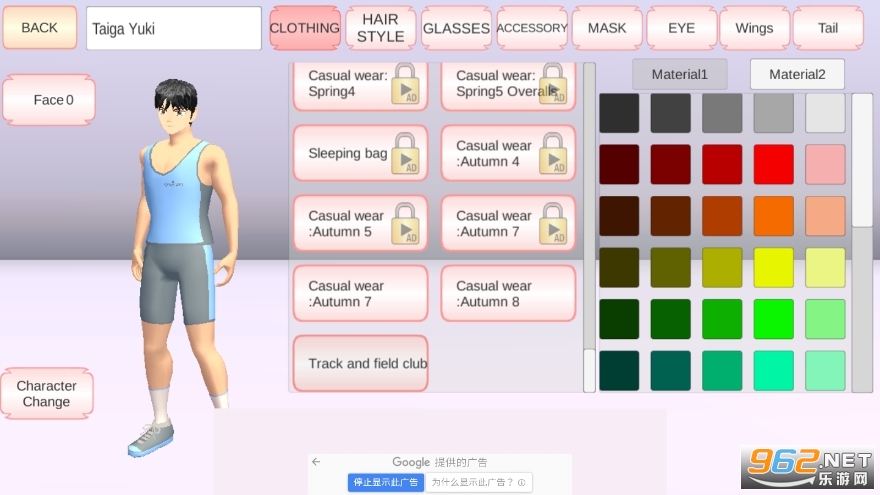
Task: Pick the dark red swatch
Action: (x=671, y=164)
